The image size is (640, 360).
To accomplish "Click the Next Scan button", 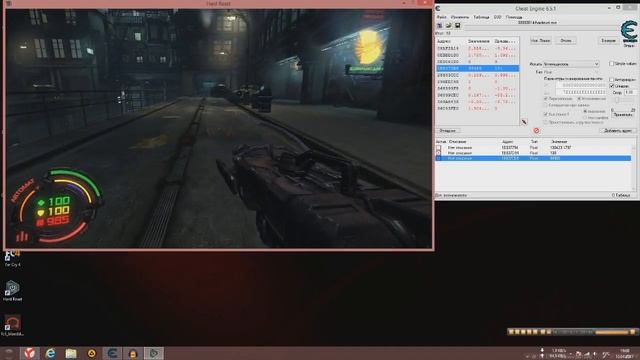I will coord(566,40).
